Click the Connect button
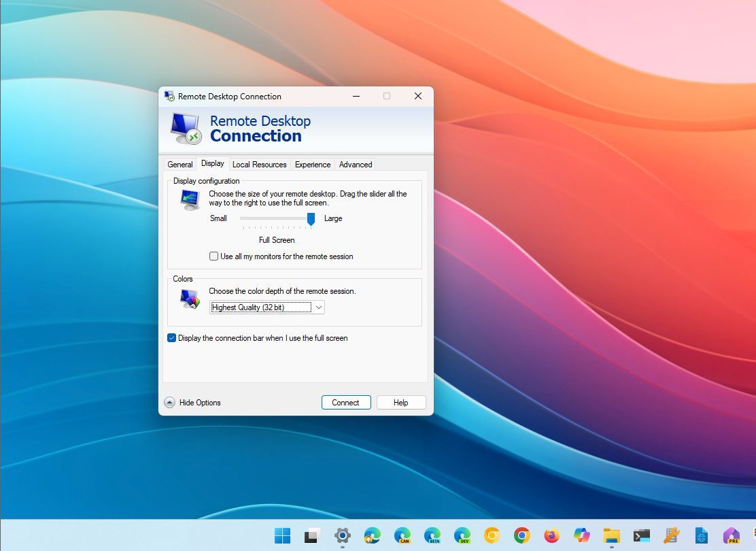The image size is (756, 551). (x=345, y=403)
